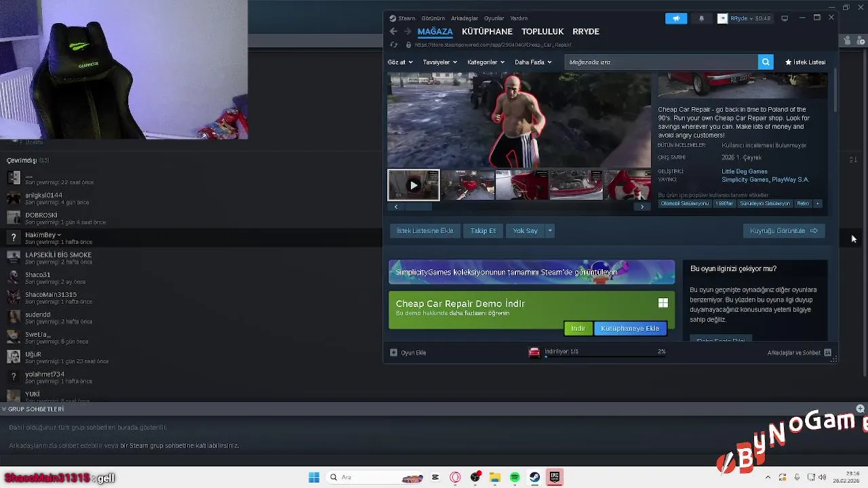This screenshot has width=868, height=488.
Task: Collapse the Çevrimdışı friends group
Action: point(27,161)
